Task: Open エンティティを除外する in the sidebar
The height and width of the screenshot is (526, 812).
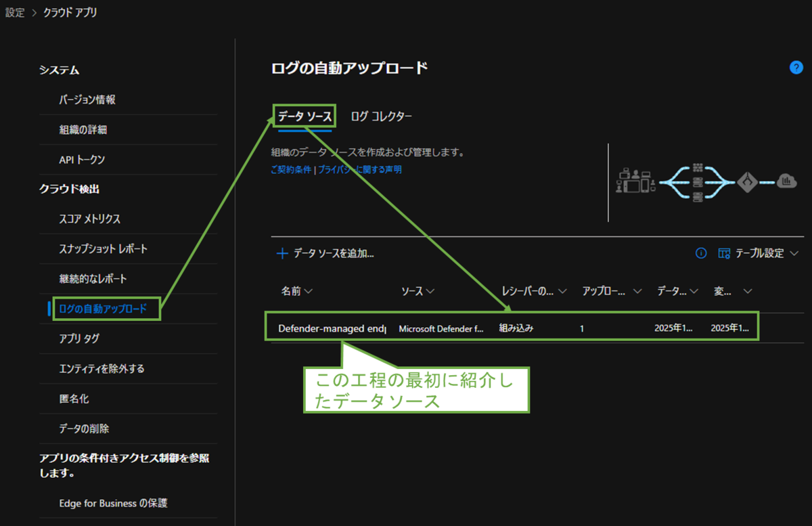Action: 101,369
